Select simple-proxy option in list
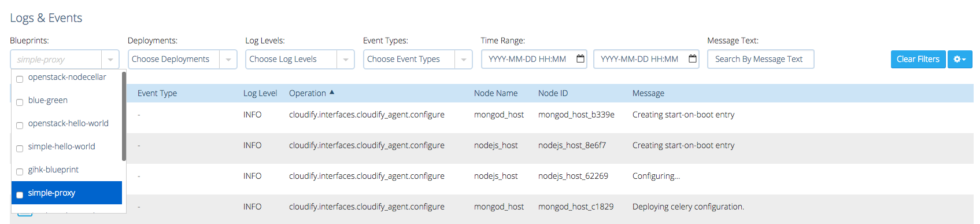980x224 pixels. pyautogui.click(x=67, y=193)
